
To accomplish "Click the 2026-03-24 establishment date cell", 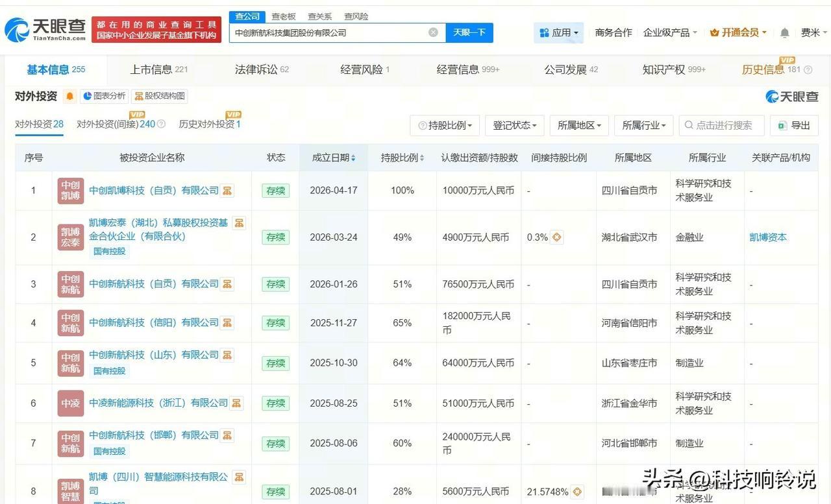I will click(334, 237).
